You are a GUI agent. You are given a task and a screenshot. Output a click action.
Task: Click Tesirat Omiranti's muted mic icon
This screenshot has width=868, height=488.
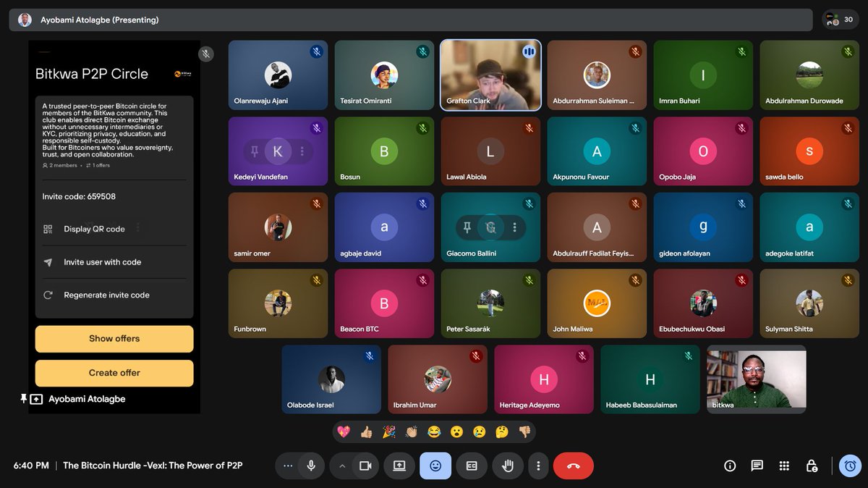tap(422, 51)
